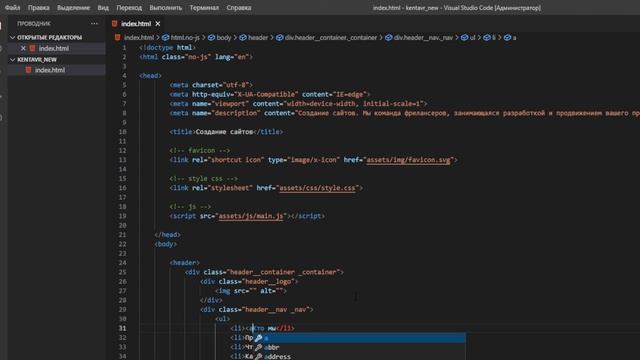Click the <body> tag on line 22
The width and height of the screenshot is (640, 360).
pos(166,244)
